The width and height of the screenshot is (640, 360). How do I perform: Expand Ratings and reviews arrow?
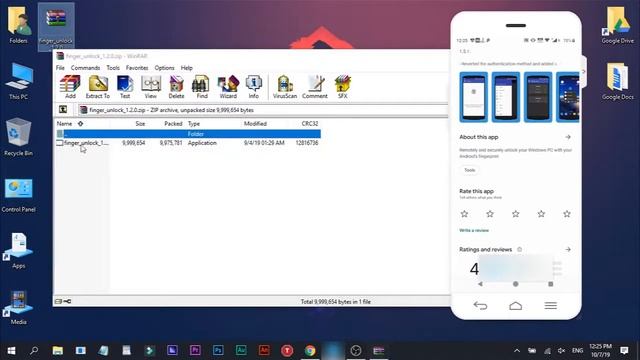(568, 249)
